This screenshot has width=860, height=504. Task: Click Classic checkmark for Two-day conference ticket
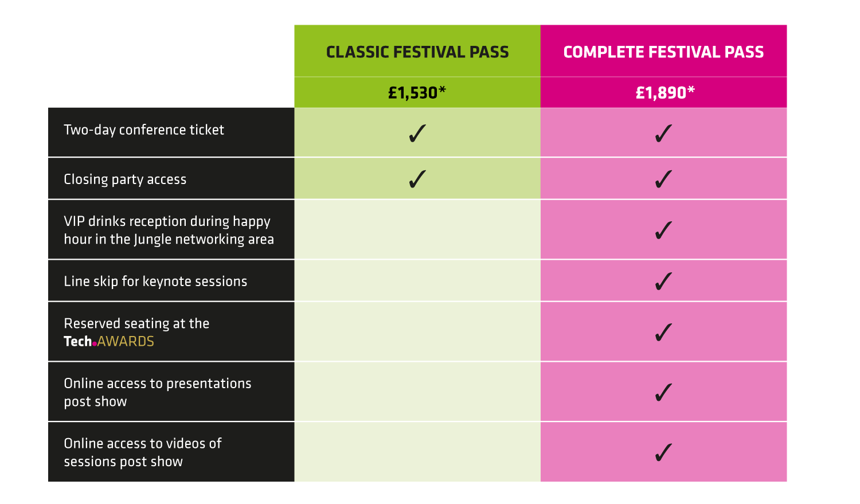click(x=417, y=133)
